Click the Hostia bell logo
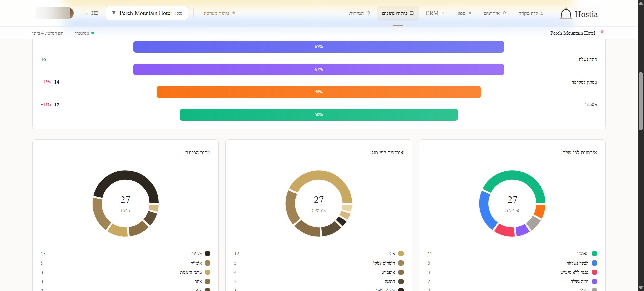Screen dimensions: 644x291 pyautogui.click(x=566, y=14)
